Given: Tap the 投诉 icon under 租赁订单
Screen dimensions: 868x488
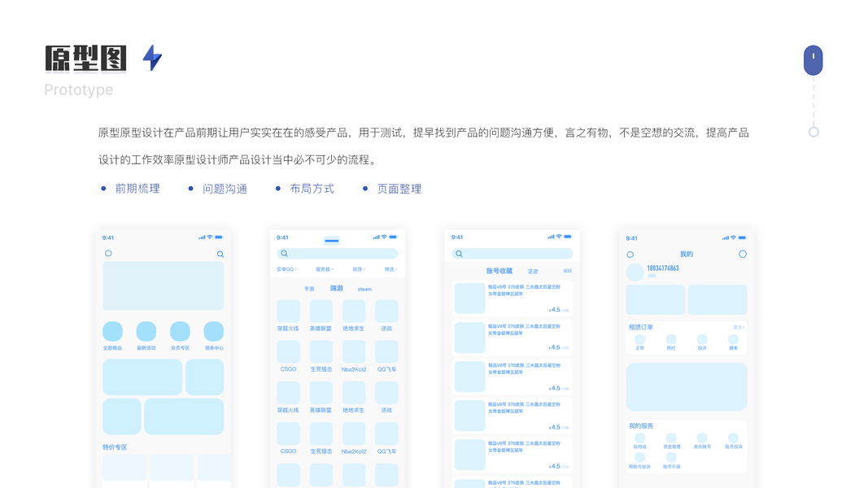Looking at the screenshot, I should pos(702,339).
